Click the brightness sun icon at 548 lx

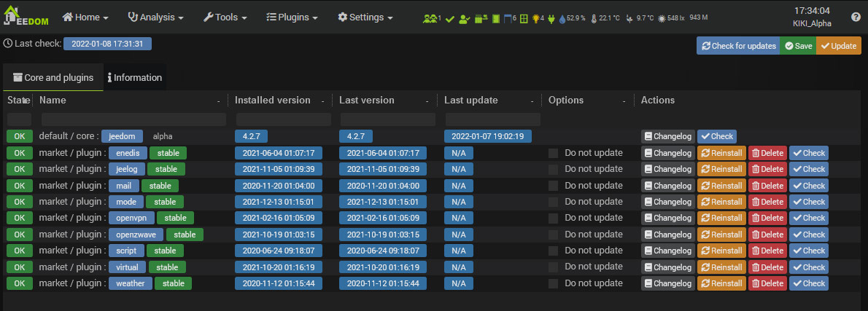click(x=662, y=18)
